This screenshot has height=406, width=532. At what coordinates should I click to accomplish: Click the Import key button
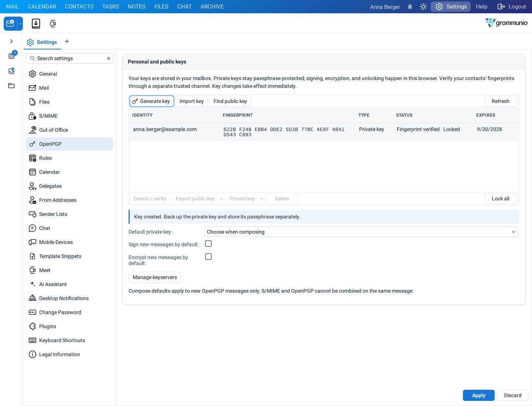click(191, 101)
